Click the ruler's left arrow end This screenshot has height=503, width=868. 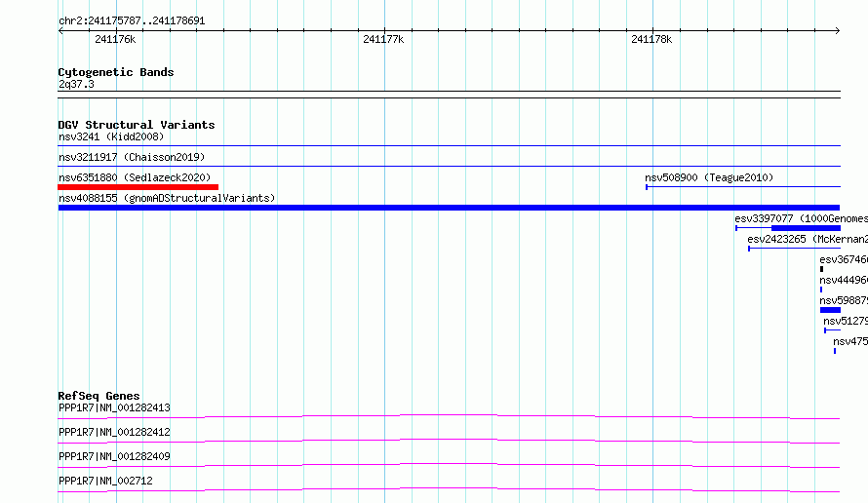60,31
